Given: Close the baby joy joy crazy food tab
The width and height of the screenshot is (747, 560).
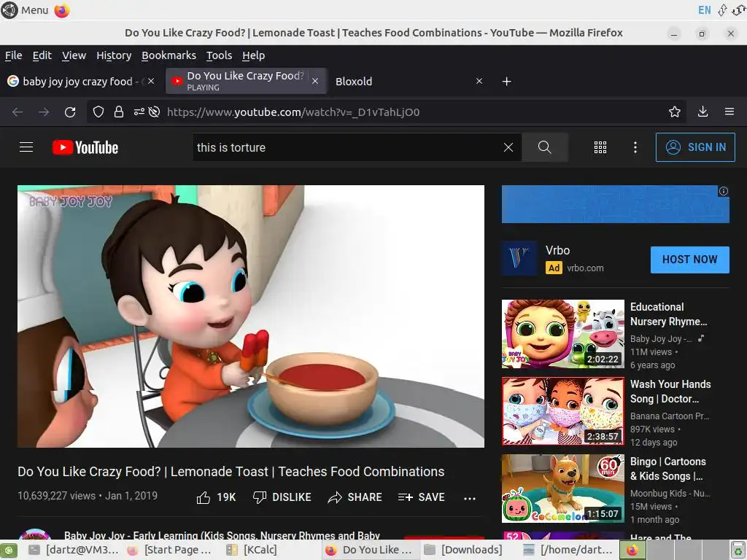Looking at the screenshot, I should 151,82.
